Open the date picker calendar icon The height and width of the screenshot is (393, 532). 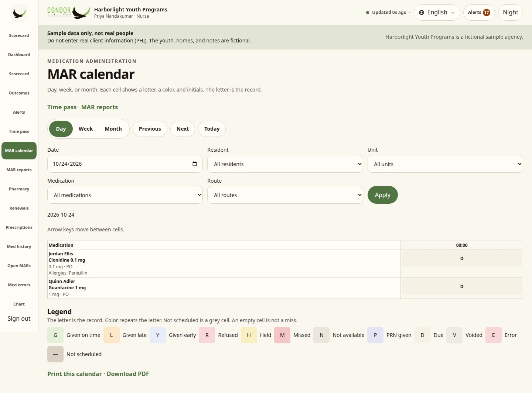pos(195,164)
